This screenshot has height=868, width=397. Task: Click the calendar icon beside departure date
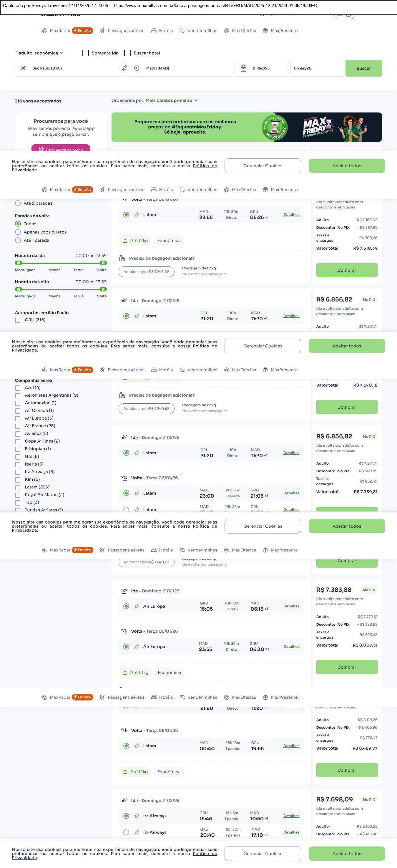point(243,68)
